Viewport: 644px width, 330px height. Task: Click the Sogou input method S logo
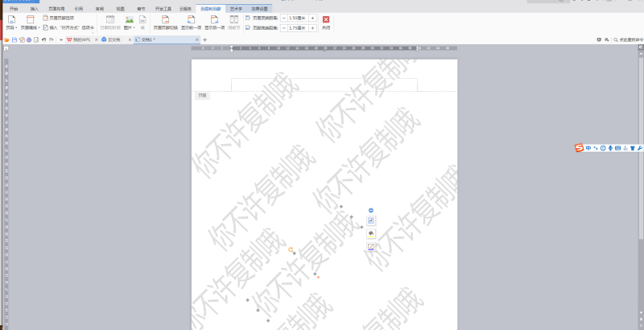(x=579, y=148)
